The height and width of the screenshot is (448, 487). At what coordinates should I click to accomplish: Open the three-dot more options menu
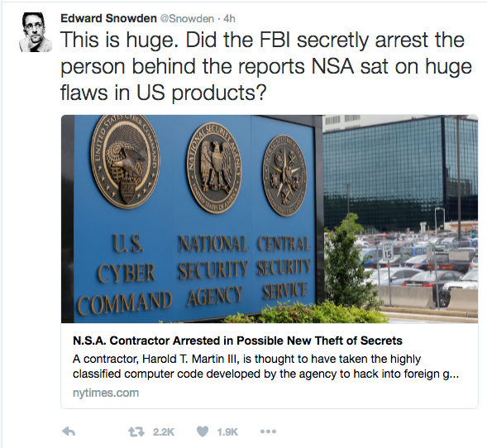(x=268, y=431)
